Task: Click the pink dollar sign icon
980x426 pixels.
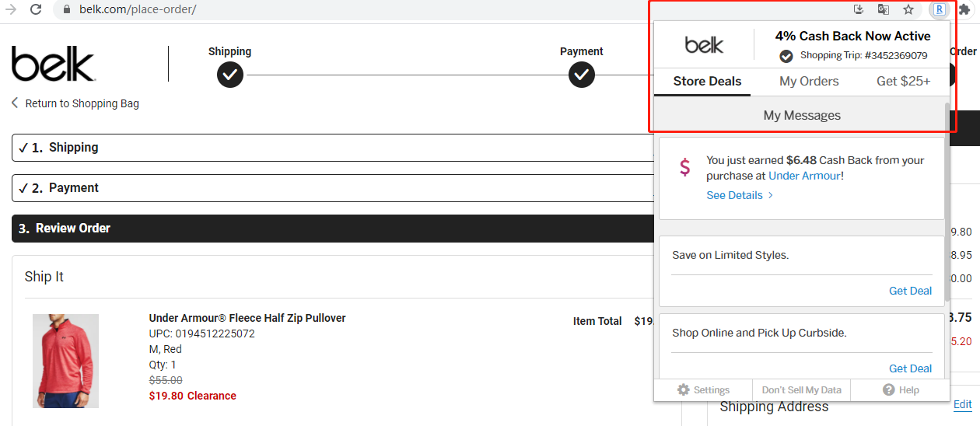Action: [685, 167]
